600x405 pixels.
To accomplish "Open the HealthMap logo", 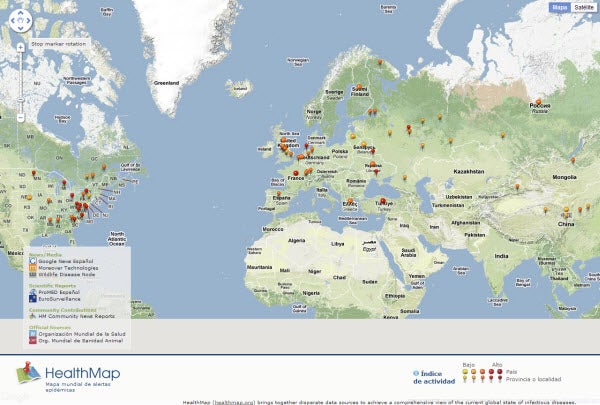I will click(68, 375).
